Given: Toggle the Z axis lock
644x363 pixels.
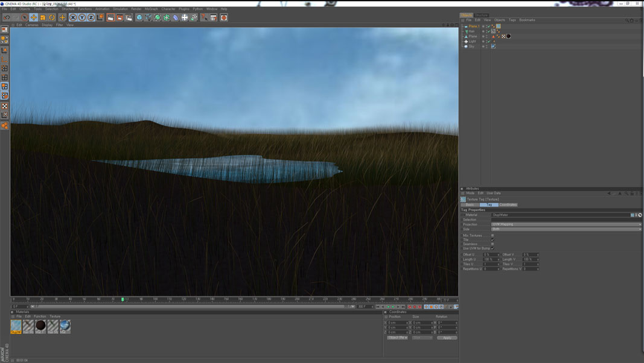Looking at the screenshot, I should 91,17.
